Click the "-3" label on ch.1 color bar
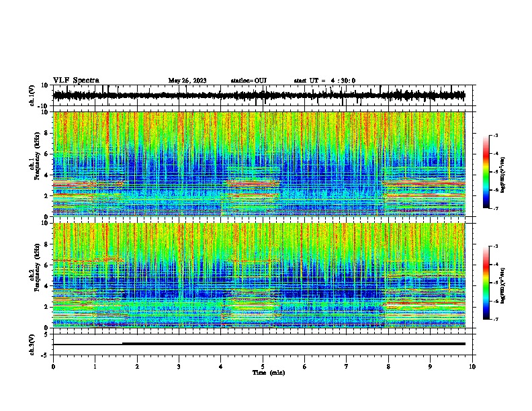The width and height of the screenshot is (532, 411). tap(496, 136)
